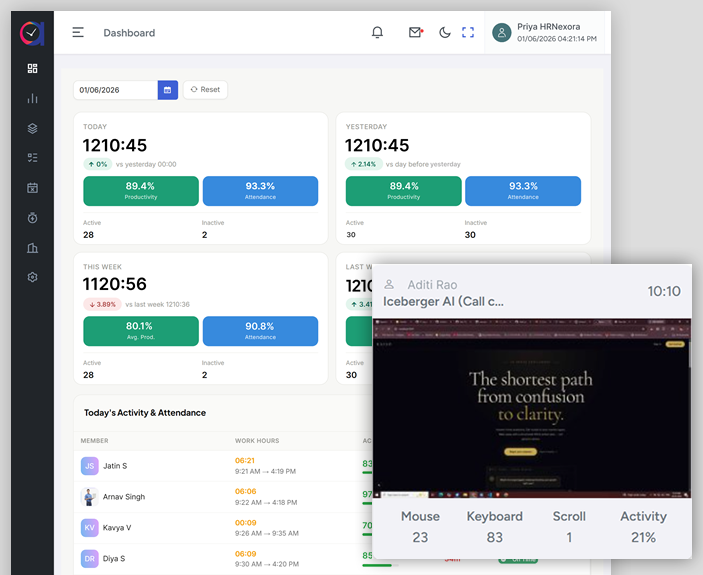Screen dimensions: 703x575
Task: Click Diya's activity progress bar
Action: pos(380,566)
